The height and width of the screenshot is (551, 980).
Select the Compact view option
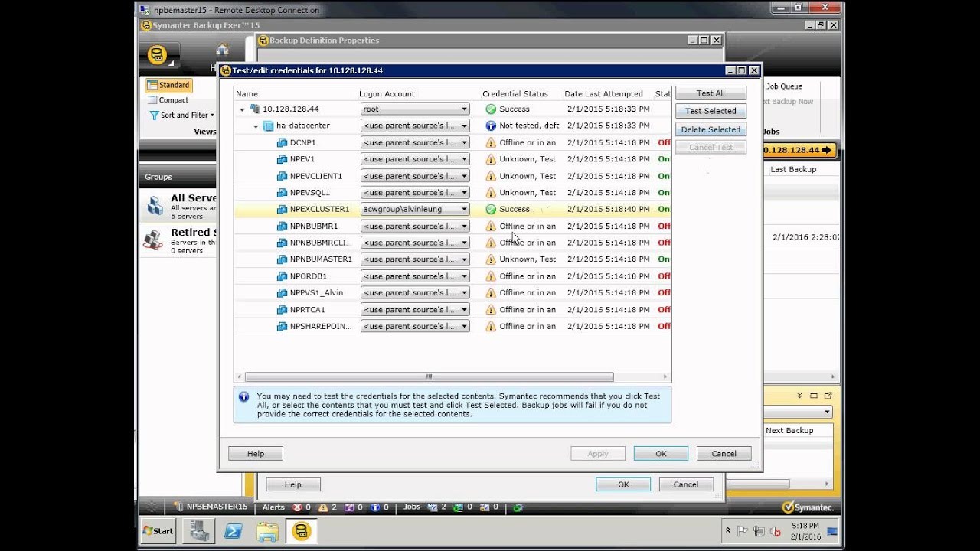pyautogui.click(x=168, y=100)
